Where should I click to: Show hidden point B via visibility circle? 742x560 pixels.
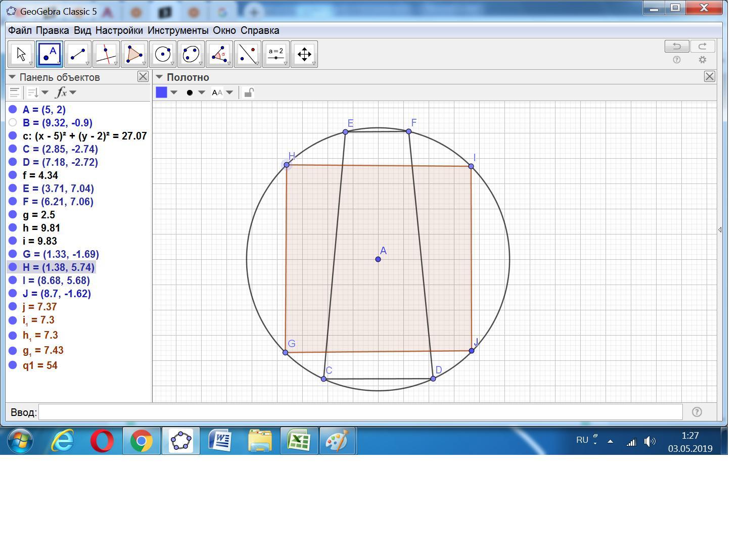(13, 122)
